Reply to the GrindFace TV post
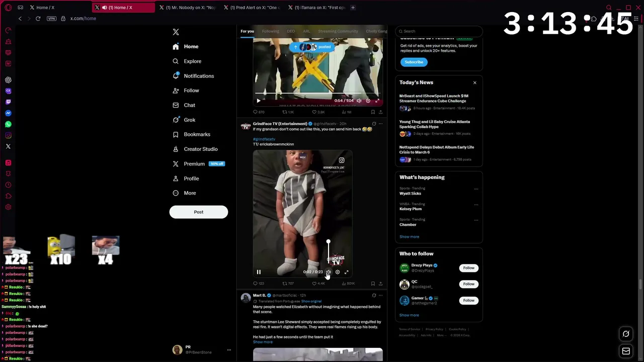This screenshot has width=644, height=362. tap(255, 284)
